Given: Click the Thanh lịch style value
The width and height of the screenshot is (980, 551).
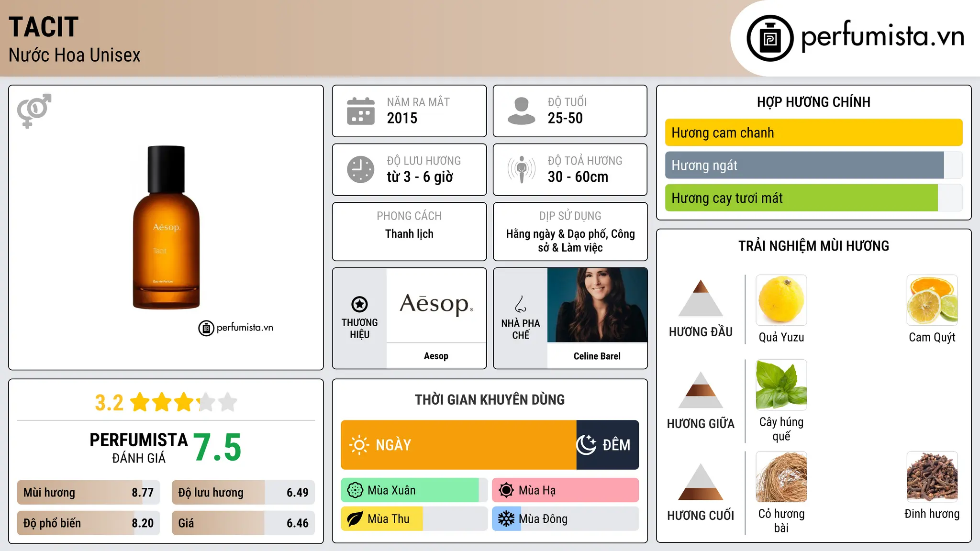Looking at the screenshot, I should (409, 234).
